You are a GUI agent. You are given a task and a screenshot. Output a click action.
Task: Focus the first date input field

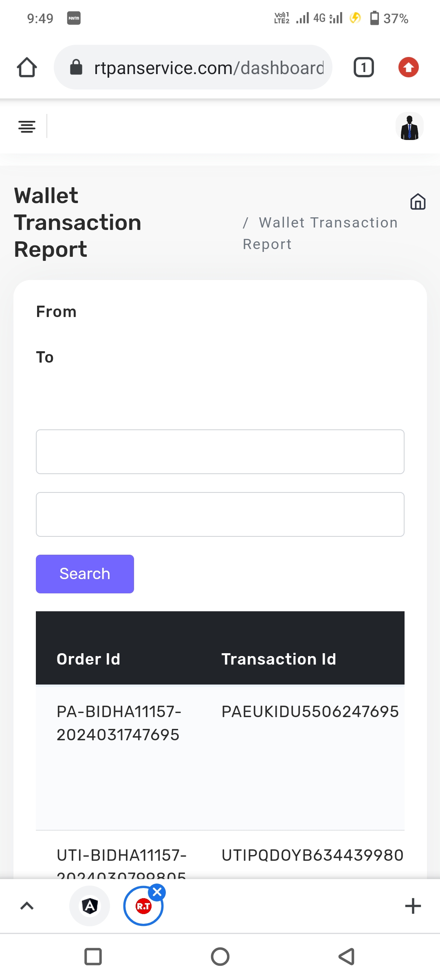click(220, 452)
